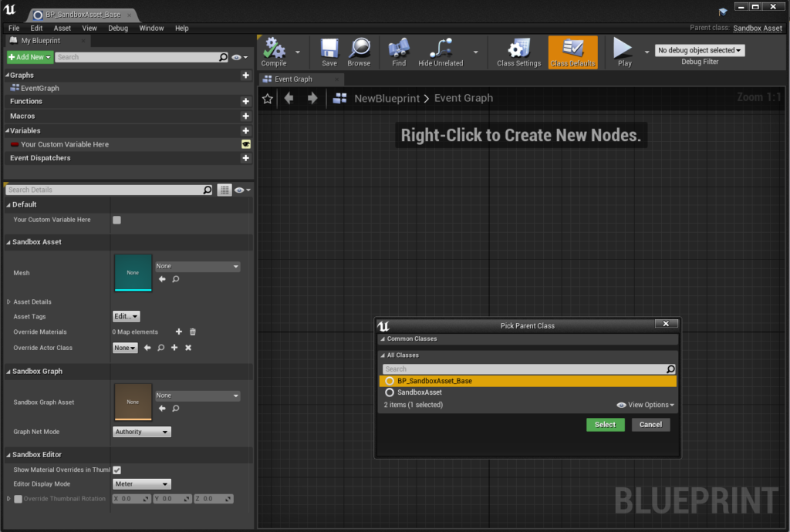Cancel the Pick Parent Class dialog
The width and height of the screenshot is (790, 532).
coord(650,425)
